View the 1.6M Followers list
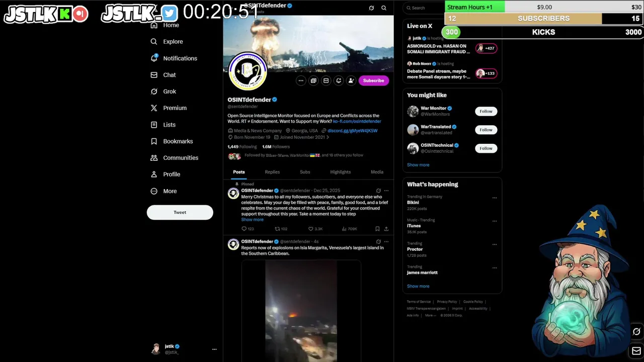This screenshot has width=644, height=362. (x=276, y=147)
